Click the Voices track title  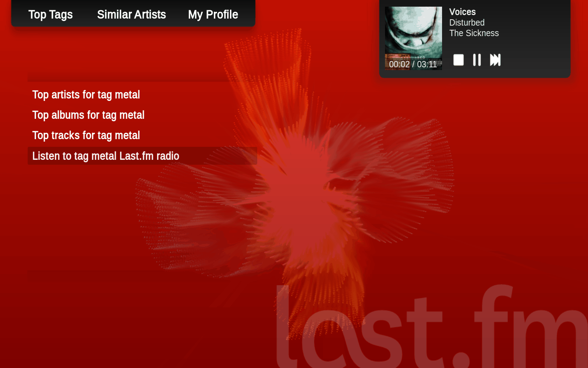tap(462, 12)
